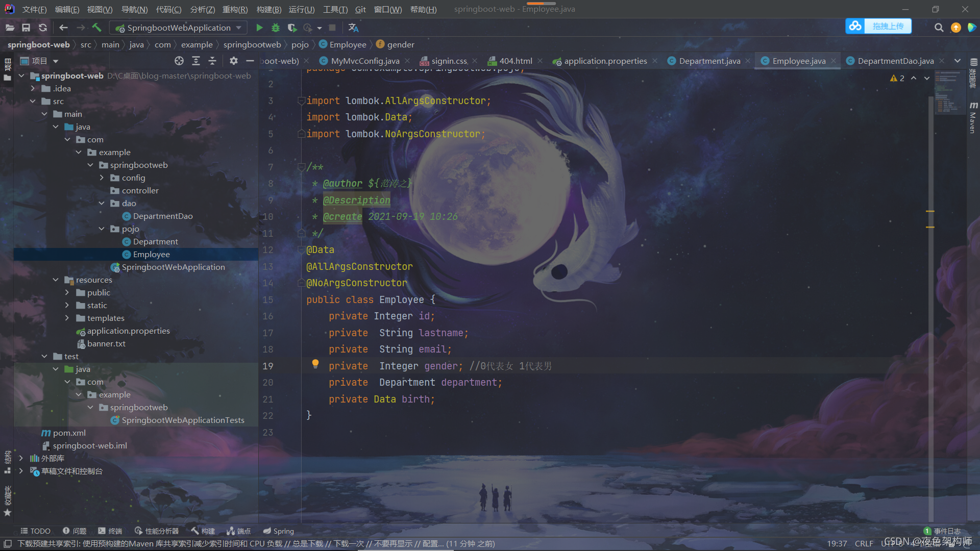
Task: Open the 代码(C) menu
Action: pyautogui.click(x=168, y=9)
